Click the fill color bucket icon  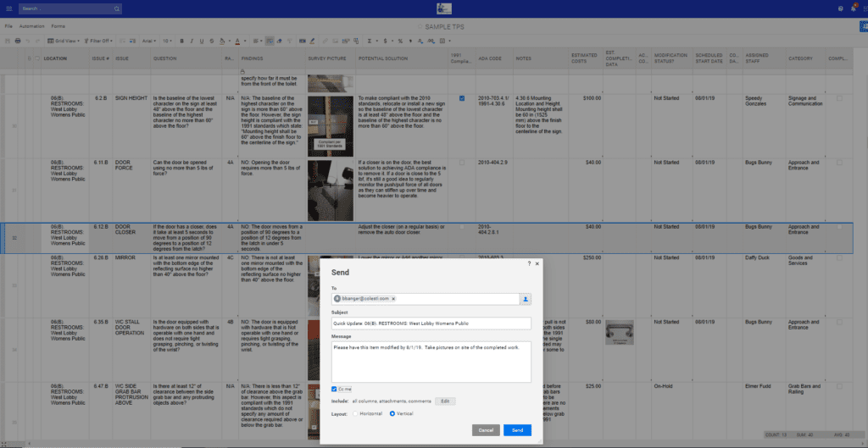pyautogui.click(x=223, y=41)
